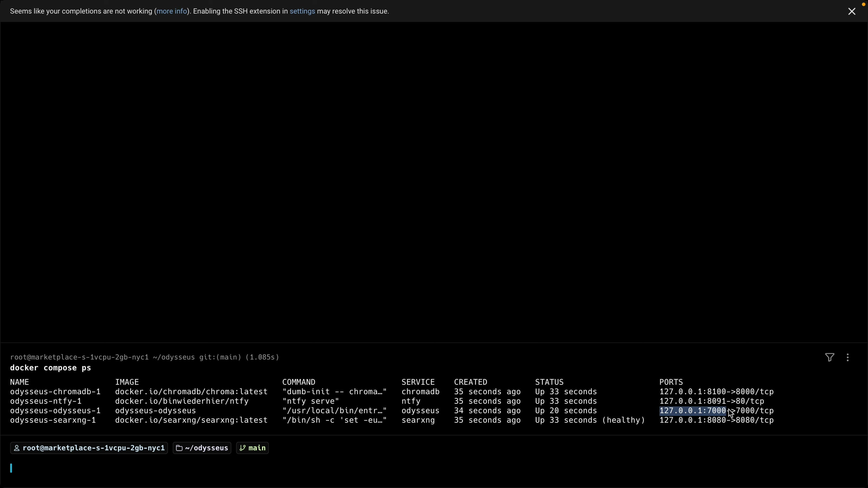Click the ntfy service cell
868x488 pixels.
[x=411, y=401]
